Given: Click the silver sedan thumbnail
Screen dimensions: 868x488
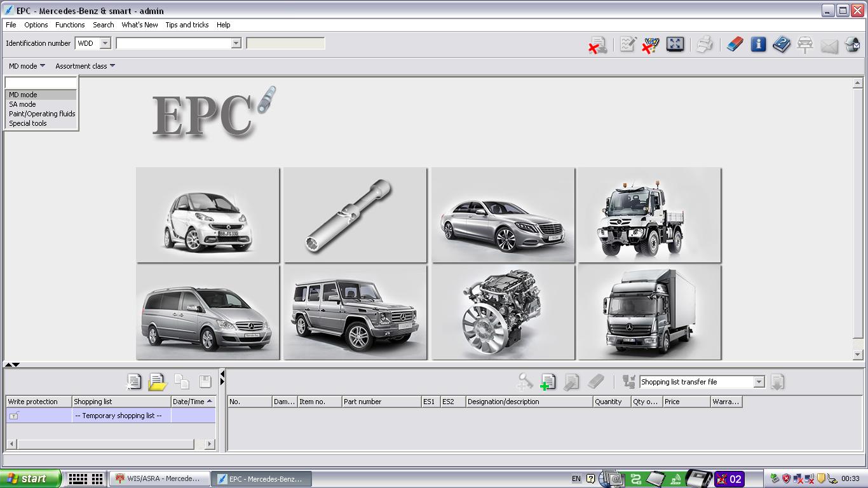Looking at the screenshot, I should [x=503, y=215].
